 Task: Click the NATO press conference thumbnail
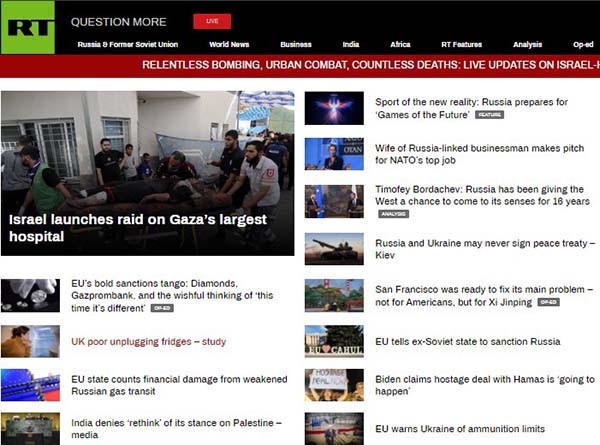[334, 154]
